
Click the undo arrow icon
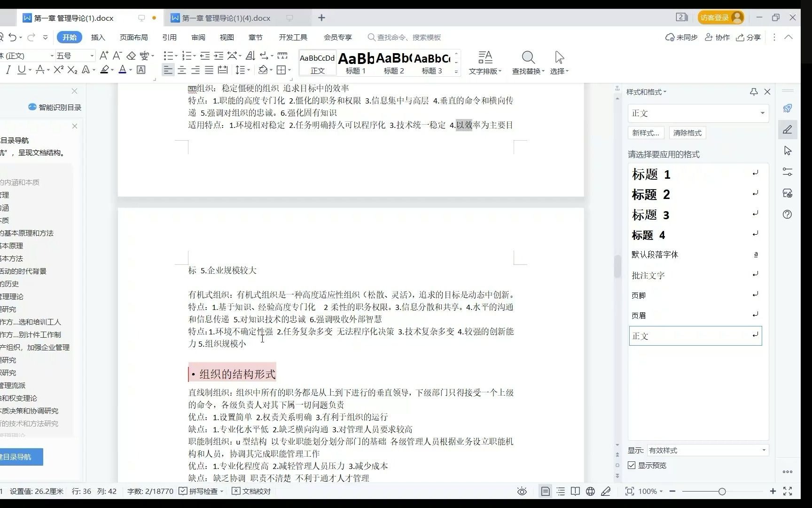tap(12, 37)
